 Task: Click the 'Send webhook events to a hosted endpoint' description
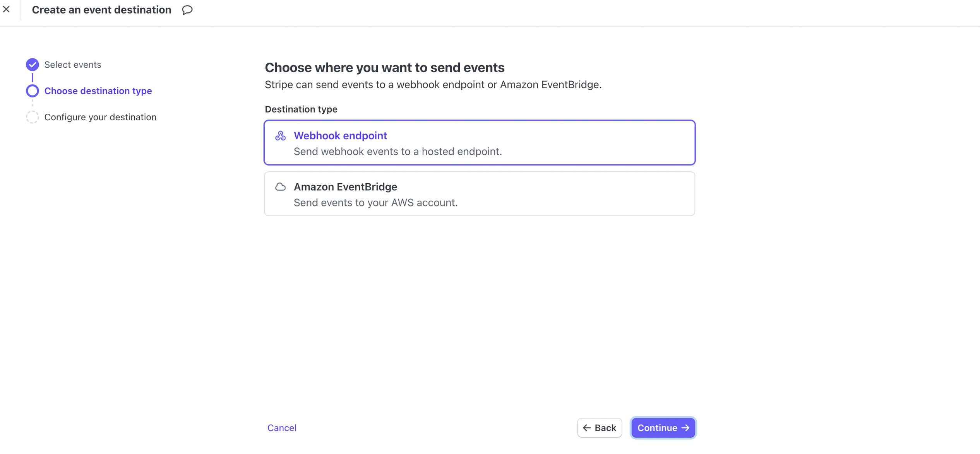coord(397,152)
